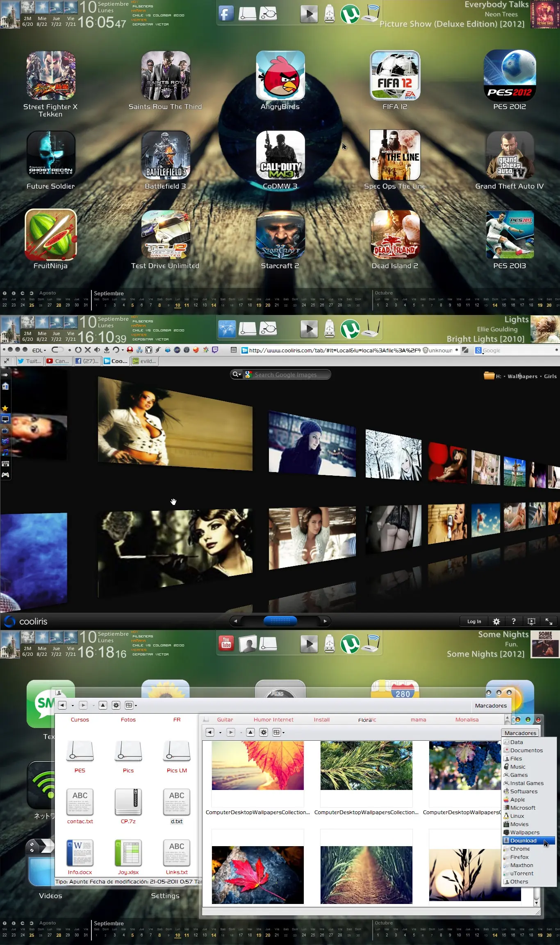The width and height of the screenshot is (560, 945).
Task: Open the Cooliris music note sidebar icon
Action: [5, 452]
